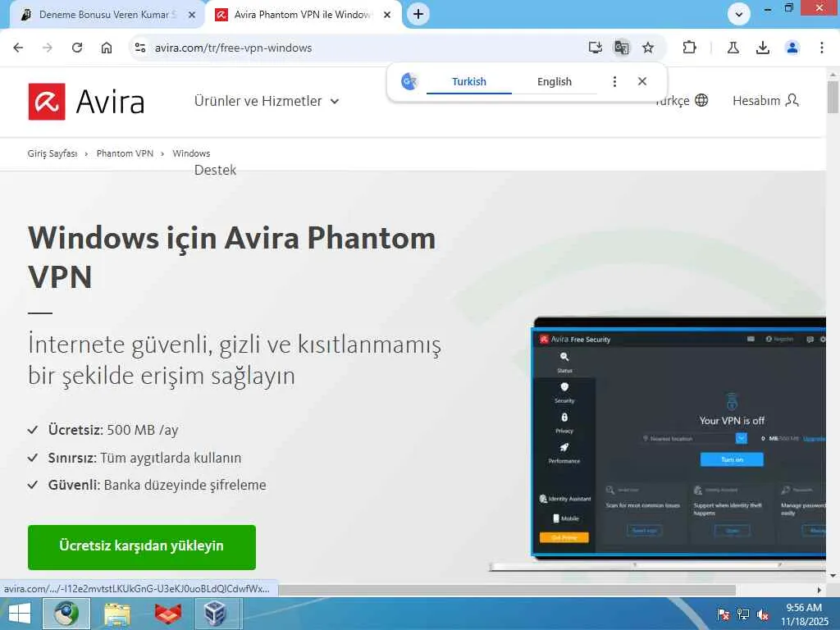Screen dimensions: 840x630
Task: Select the English translate tab
Action: (x=555, y=81)
